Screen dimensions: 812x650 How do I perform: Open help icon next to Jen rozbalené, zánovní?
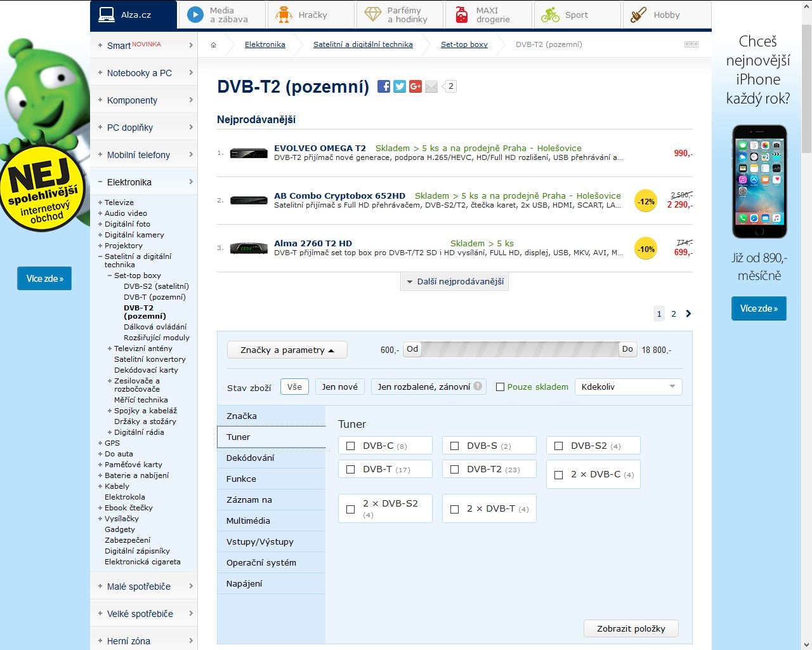click(x=478, y=386)
